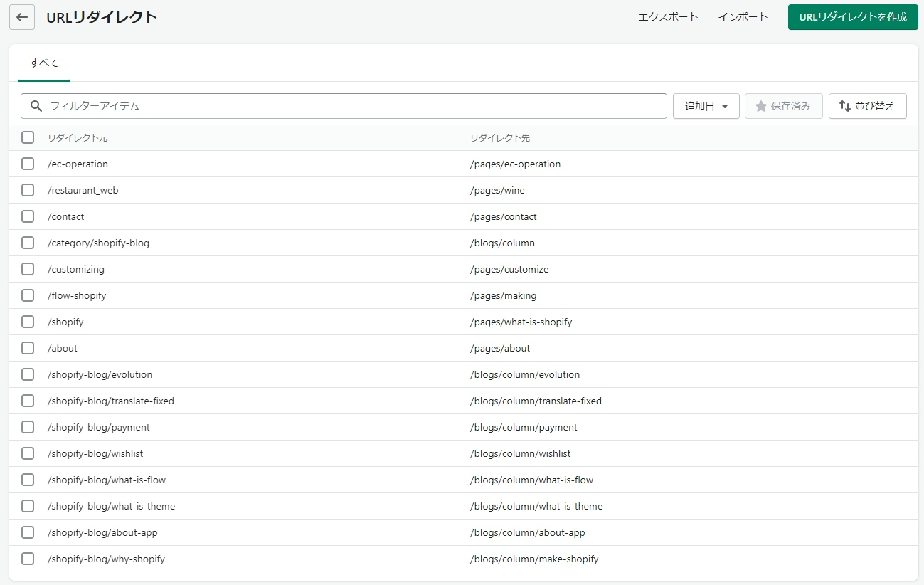Click the /pages/about target
Viewport: 924px width, 585px height.
coord(500,348)
